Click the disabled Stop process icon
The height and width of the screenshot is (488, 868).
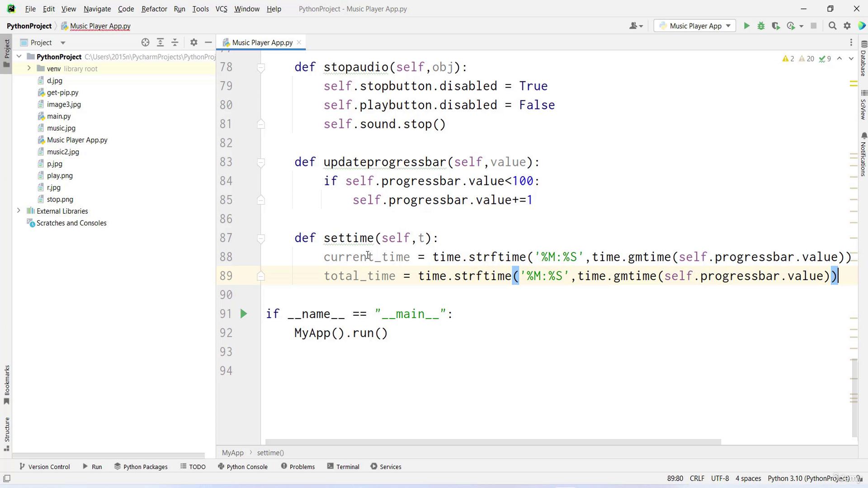tap(814, 26)
